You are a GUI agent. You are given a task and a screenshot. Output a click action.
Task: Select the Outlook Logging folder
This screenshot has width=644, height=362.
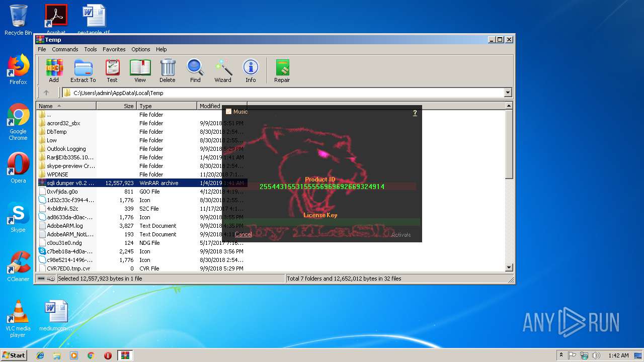point(66,149)
